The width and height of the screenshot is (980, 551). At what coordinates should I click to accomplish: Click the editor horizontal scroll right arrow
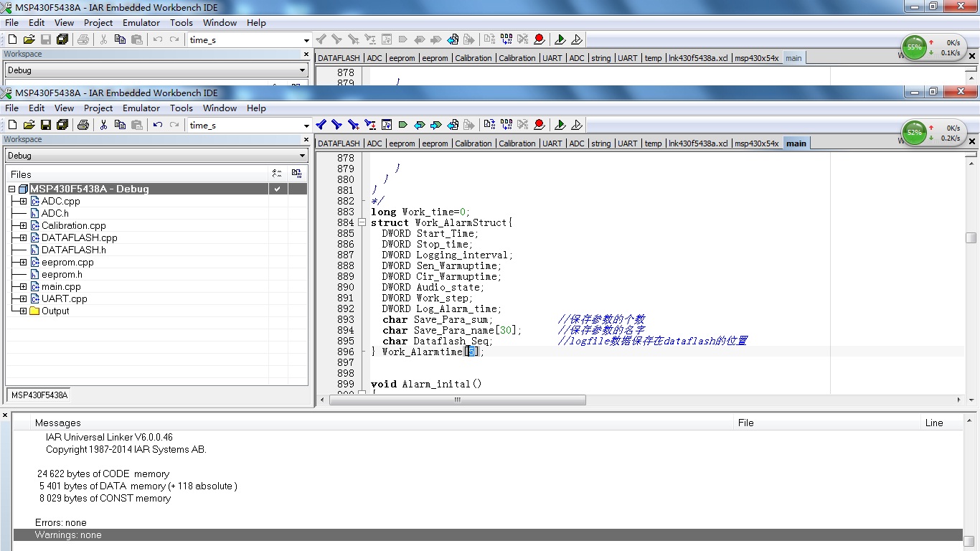(959, 400)
